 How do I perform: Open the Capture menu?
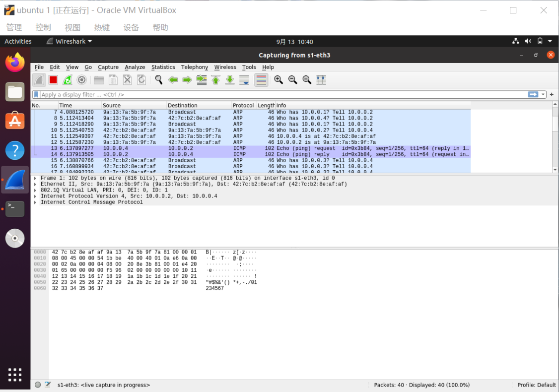108,67
